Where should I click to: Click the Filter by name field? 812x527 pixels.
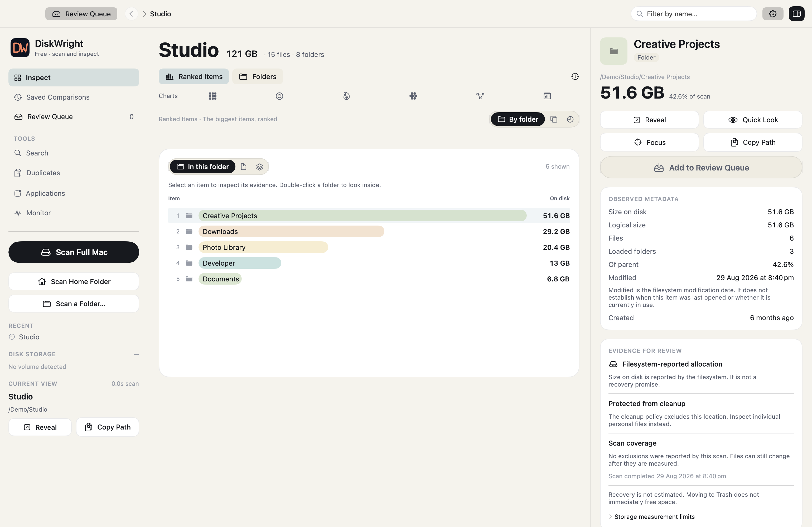click(694, 14)
